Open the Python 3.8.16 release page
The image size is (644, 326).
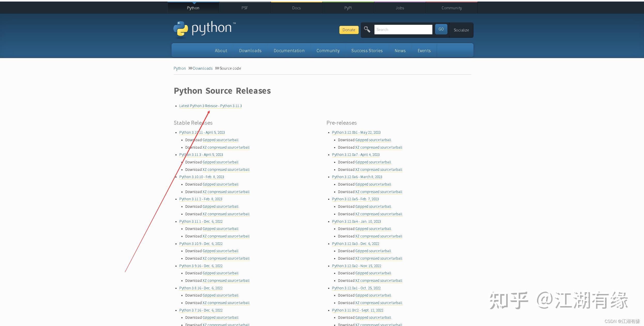[201, 288]
